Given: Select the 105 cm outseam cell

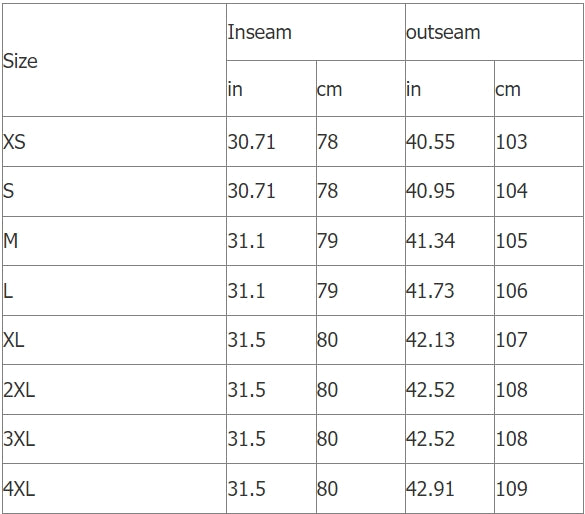Looking at the screenshot, I should tap(539, 241).
